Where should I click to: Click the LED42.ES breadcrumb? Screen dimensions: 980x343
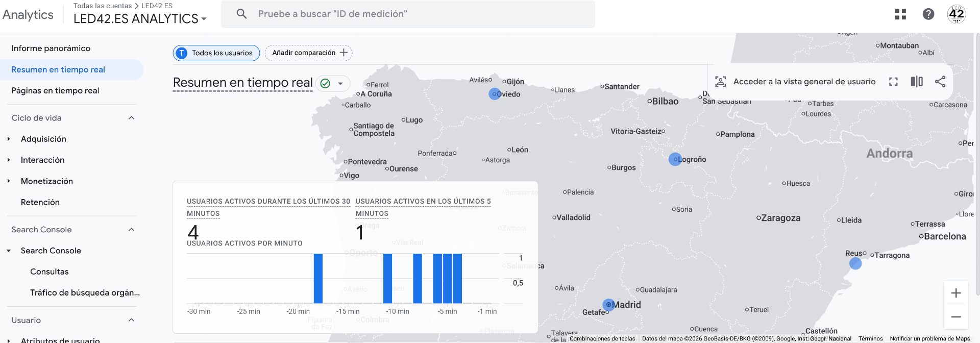tap(157, 6)
